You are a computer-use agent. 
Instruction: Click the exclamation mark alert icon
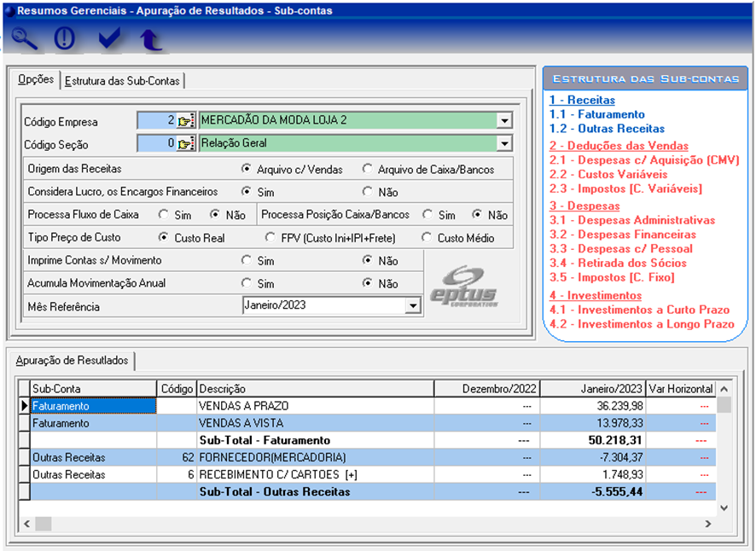pos(65,39)
